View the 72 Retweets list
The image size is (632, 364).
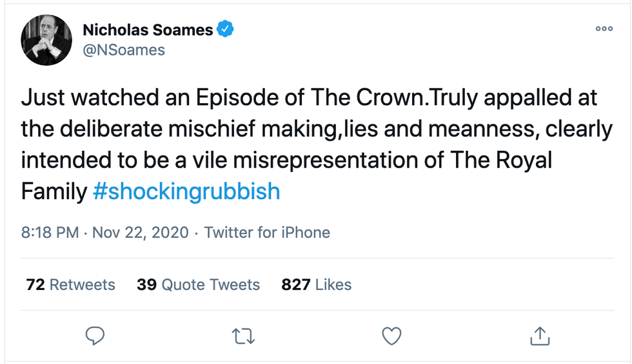coord(71,285)
